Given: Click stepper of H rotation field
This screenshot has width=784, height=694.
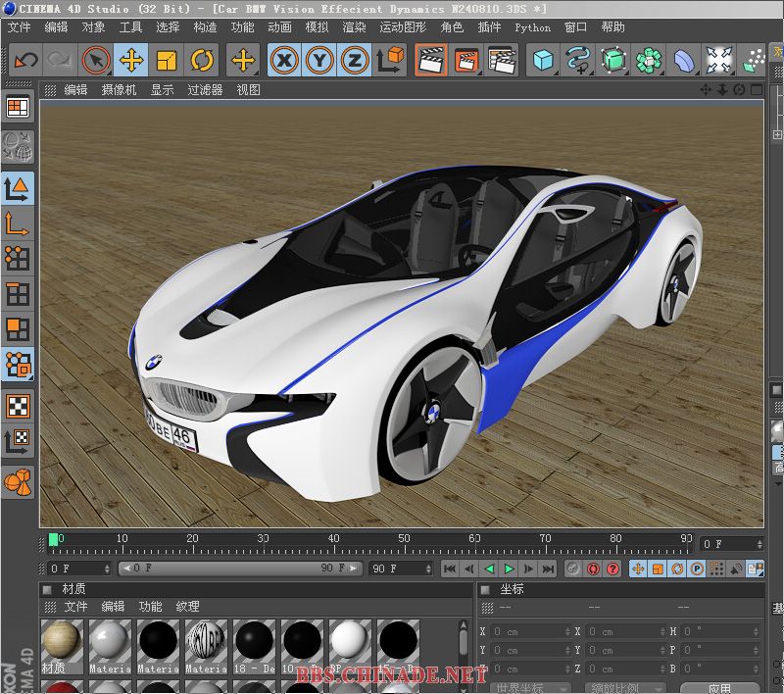Looking at the screenshot, I should (756, 632).
